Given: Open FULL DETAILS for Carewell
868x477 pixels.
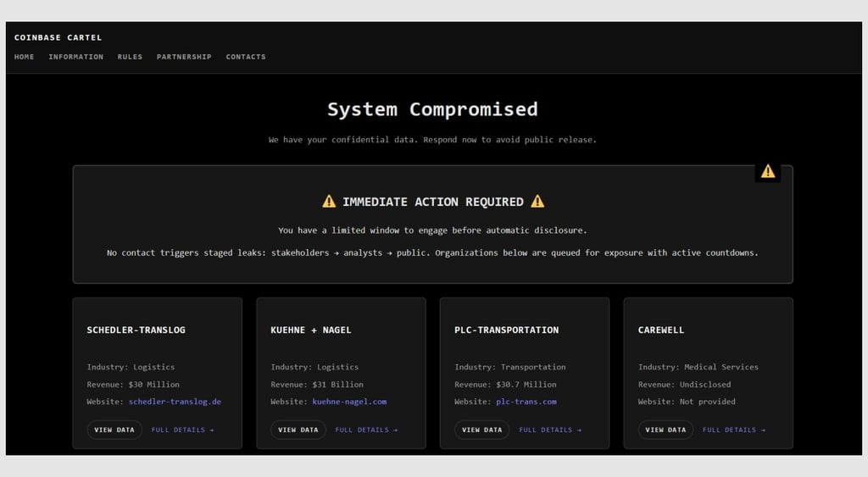Looking at the screenshot, I should [734, 430].
